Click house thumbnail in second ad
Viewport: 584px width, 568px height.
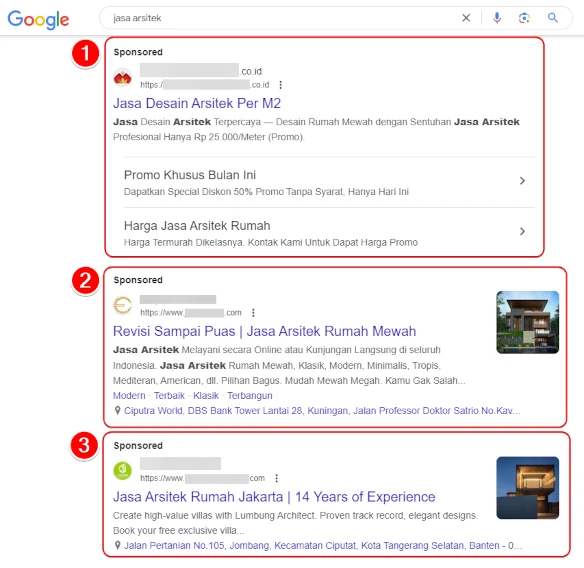(527, 322)
